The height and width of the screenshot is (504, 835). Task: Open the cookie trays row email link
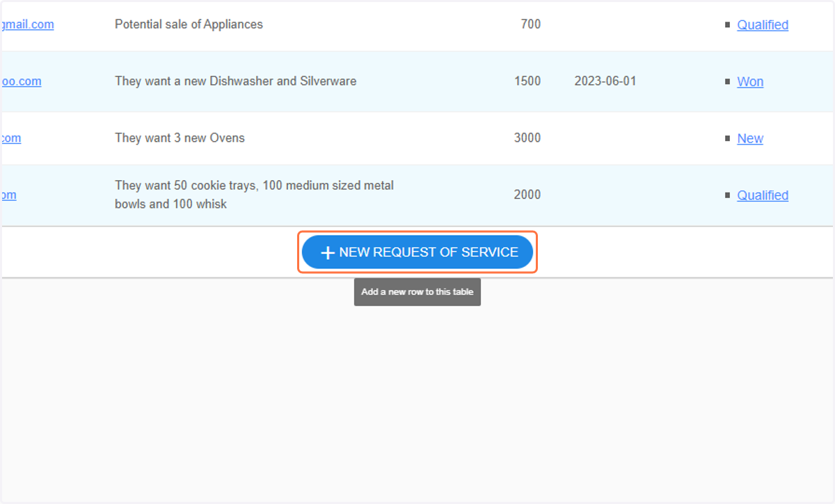pos(9,195)
